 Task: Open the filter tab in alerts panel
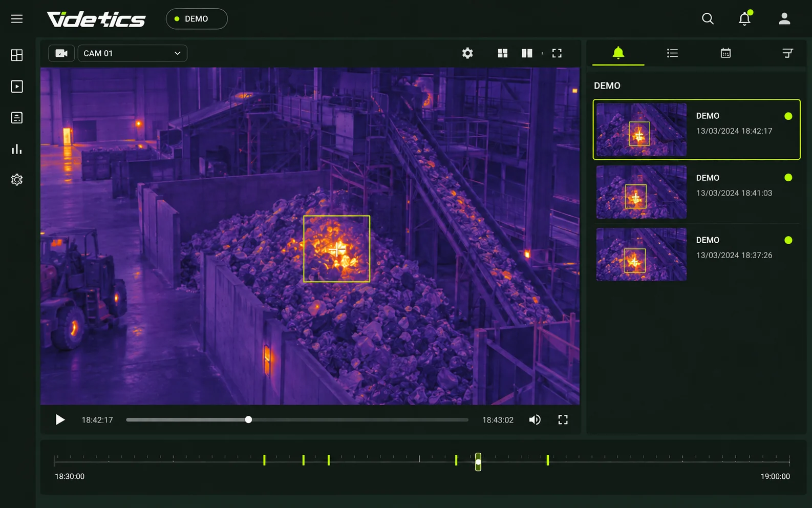(788, 53)
